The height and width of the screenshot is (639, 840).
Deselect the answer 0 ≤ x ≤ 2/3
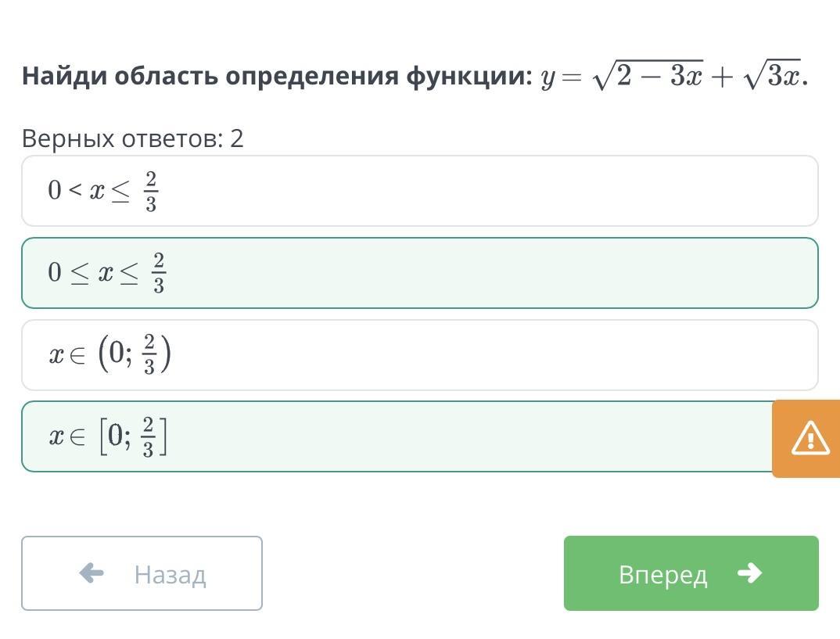coord(420,273)
